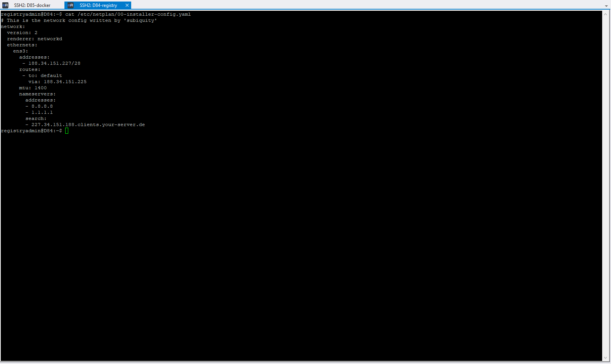Click the 'version: 2' line

click(x=22, y=33)
